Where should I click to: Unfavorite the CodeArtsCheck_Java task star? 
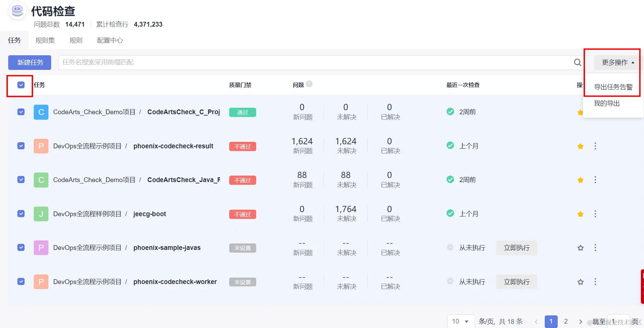tap(580, 180)
